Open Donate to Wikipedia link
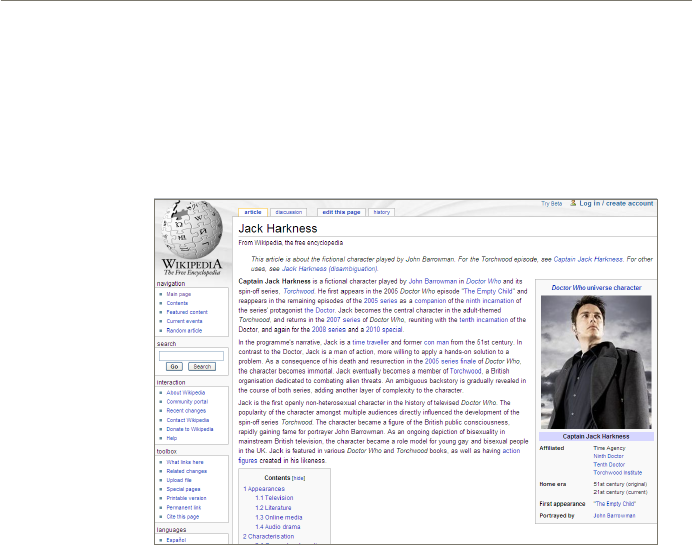This screenshot has width=692, height=545. tap(190, 429)
